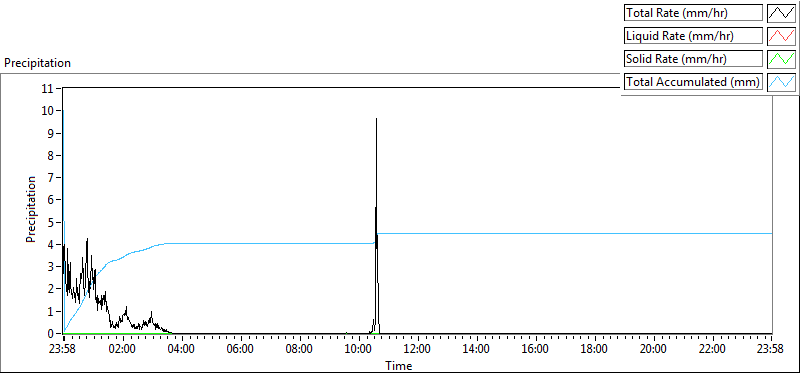Click the 11 maximum Y-axis value

tap(49, 88)
